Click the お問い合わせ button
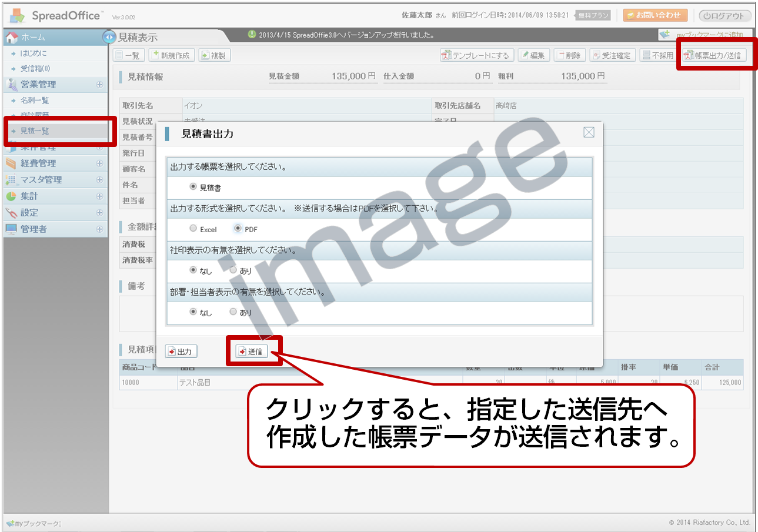This screenshot has height=532, width=758. point(655,15)
